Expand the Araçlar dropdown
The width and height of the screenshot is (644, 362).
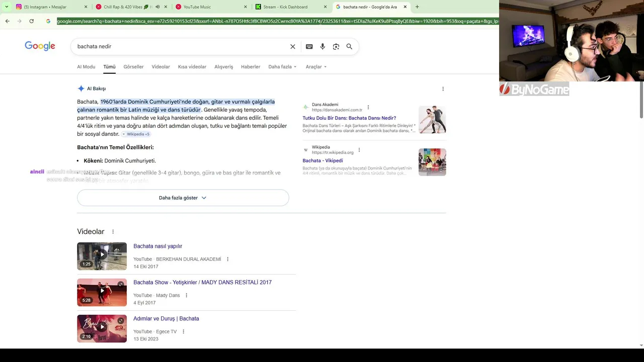click(316, 66)
